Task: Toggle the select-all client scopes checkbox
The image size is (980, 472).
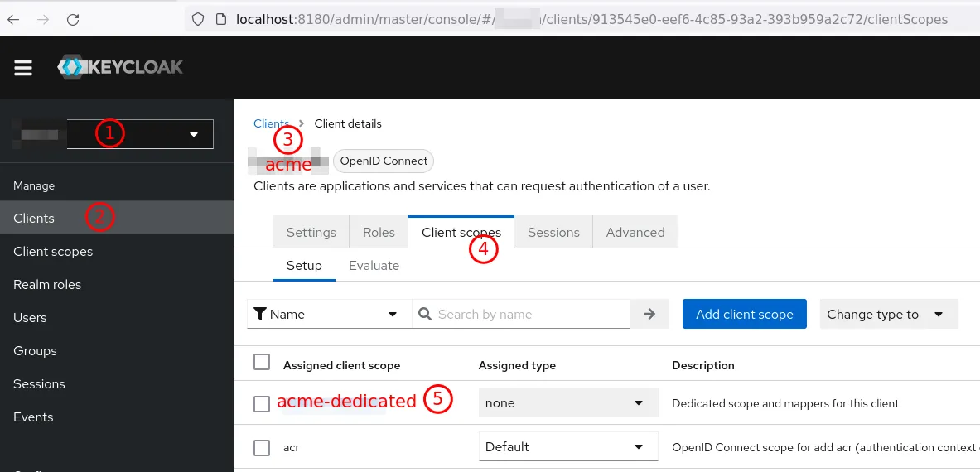Action: [x=262, y=362]
